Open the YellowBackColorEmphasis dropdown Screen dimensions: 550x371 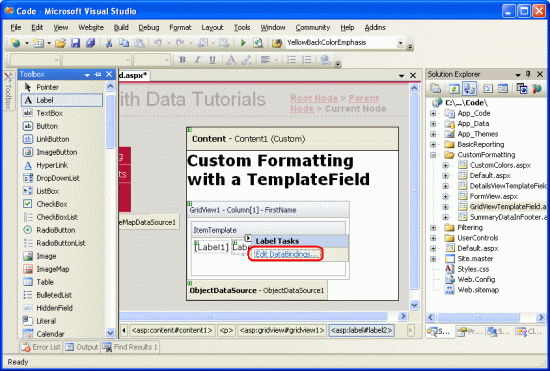401,43
